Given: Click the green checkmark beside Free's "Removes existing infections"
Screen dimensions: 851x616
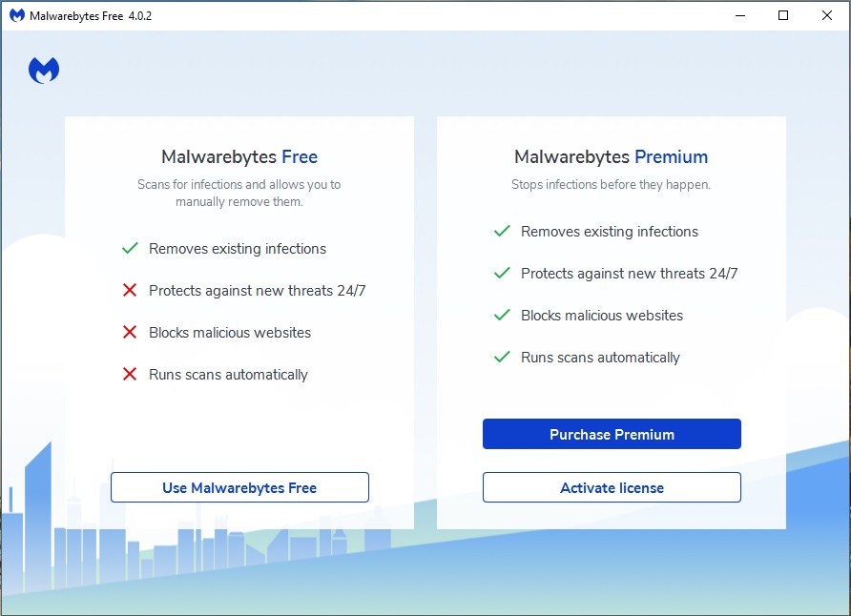Looking at the screenshot, I should pyautogui.click(x=131, y=249).
